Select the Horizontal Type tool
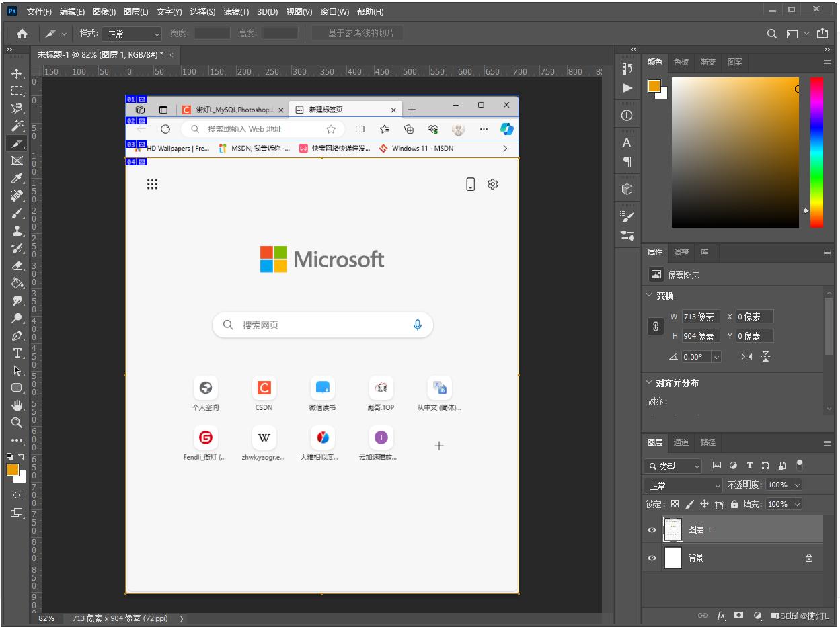 pyautogui.click(x=17, y=353)
